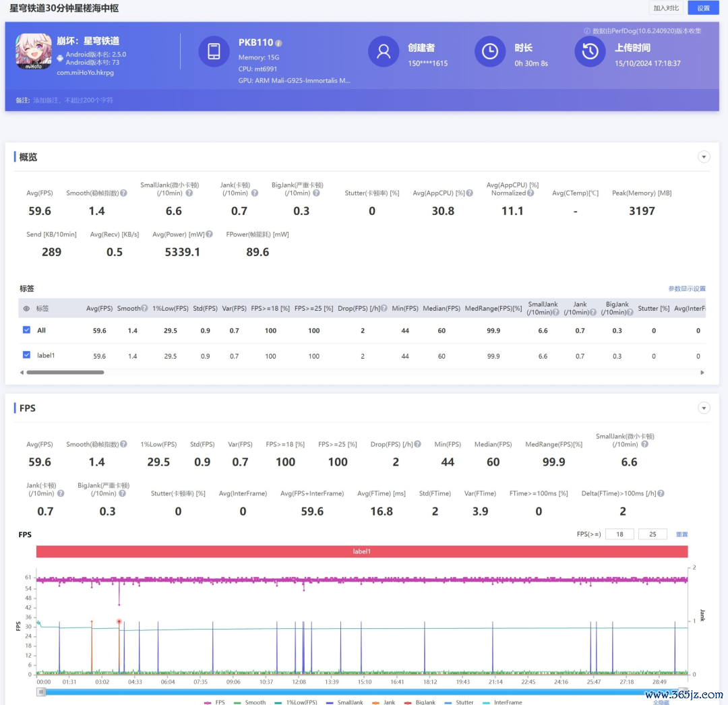Click the tag table horizontal scrollbar
728x705 pixels.
pos(65,372)
